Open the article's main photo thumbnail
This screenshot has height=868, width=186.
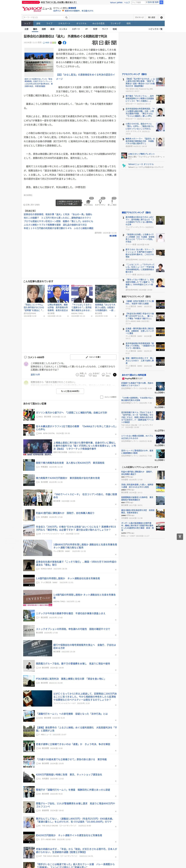pyautogui.click(x=39, y=63)
